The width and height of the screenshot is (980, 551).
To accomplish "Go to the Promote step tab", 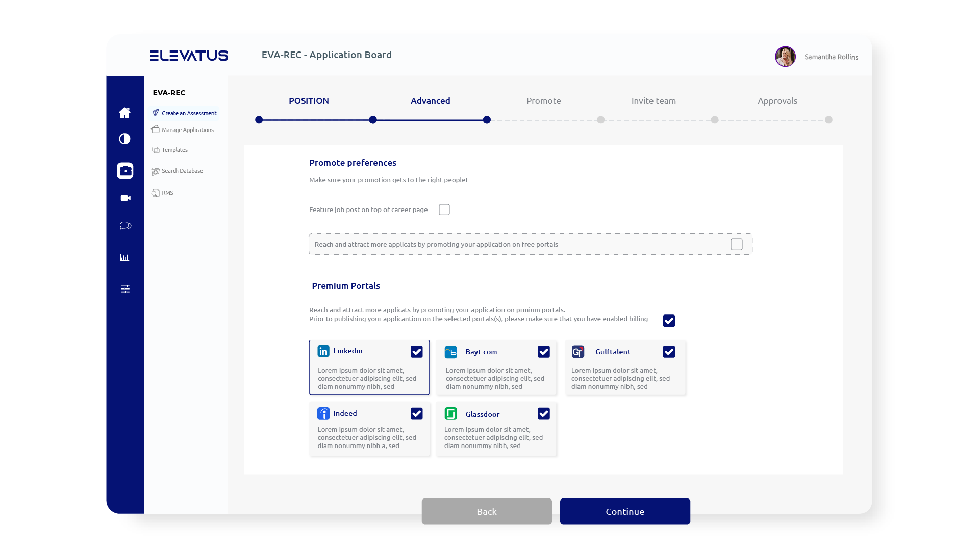I will 543,101.
